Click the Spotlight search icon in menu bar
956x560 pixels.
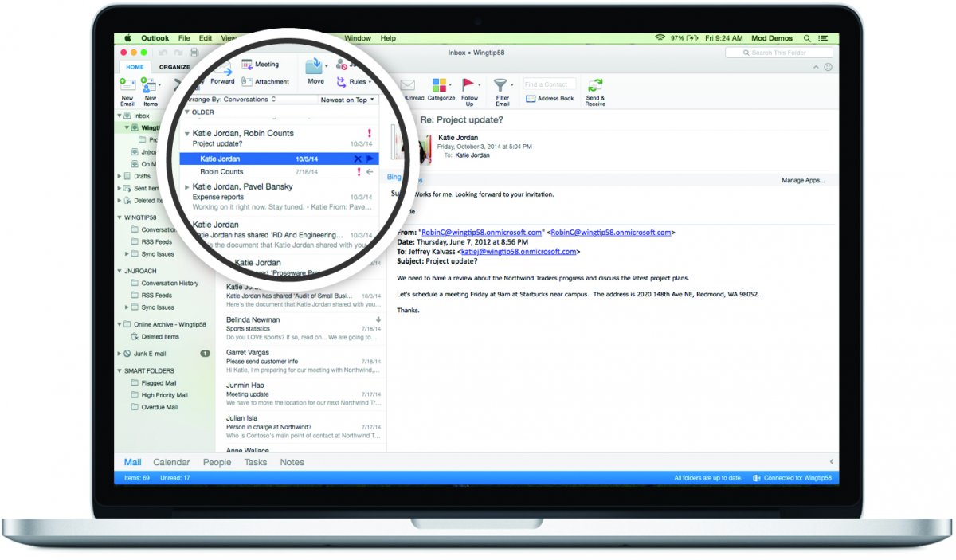tap(807, 38)
